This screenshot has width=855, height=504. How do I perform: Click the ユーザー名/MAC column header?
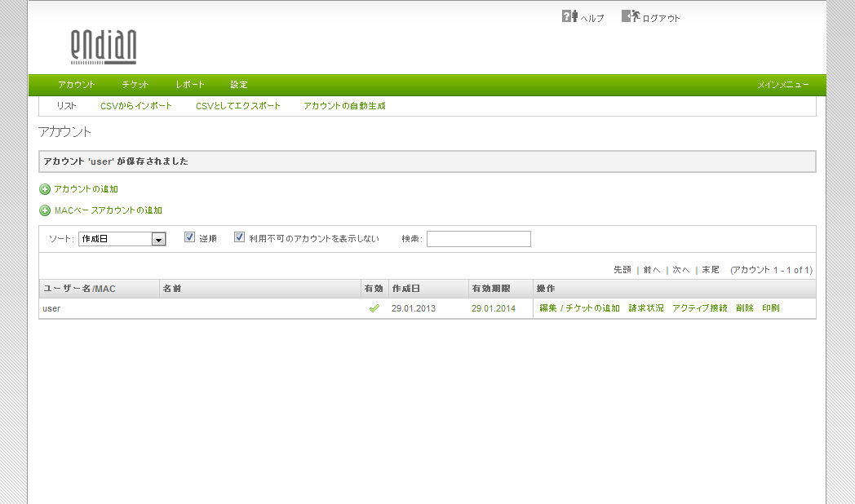pyautogui.click(x=100, y=289)
